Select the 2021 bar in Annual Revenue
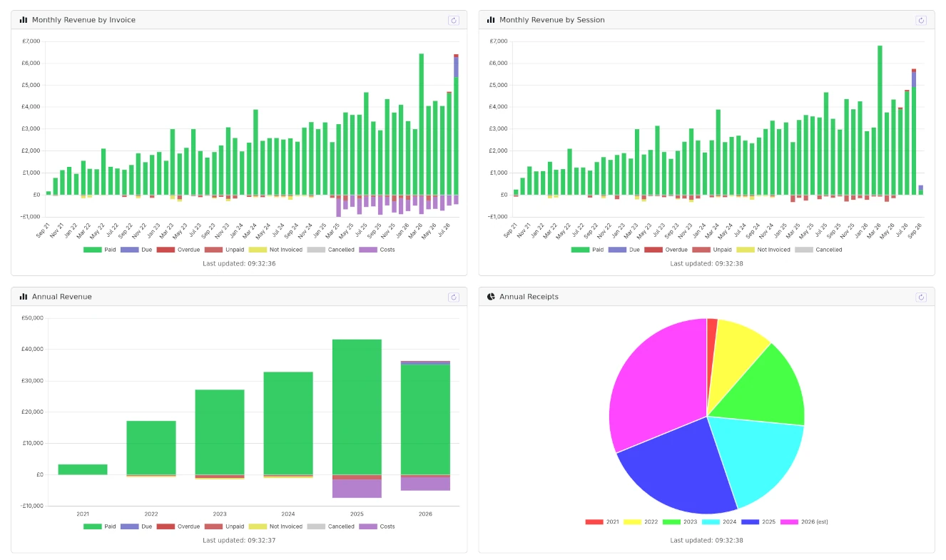 pyautogui.click(x=83, y=469)
